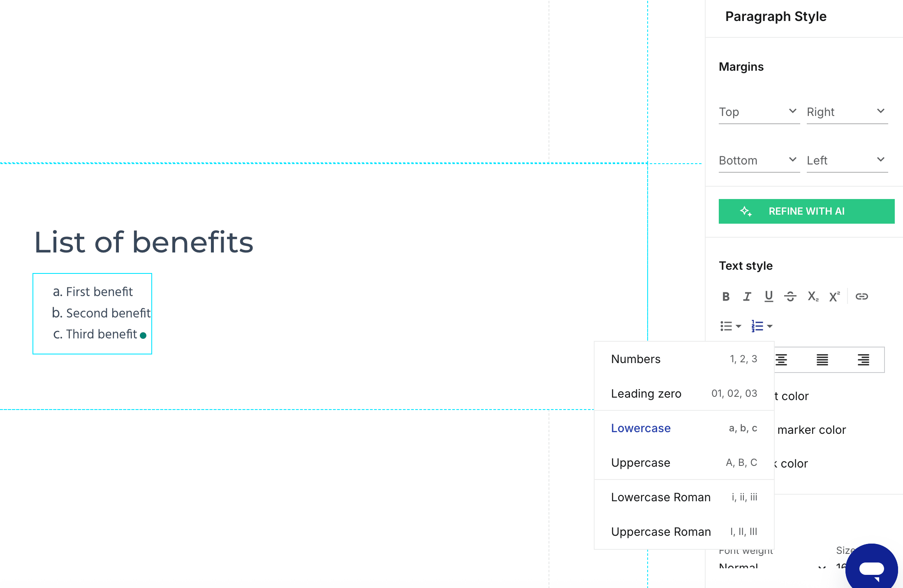Apply subscript formatting
Viewport: 903px width, 588px height.
pyautogui.click(x=813, y=296)
